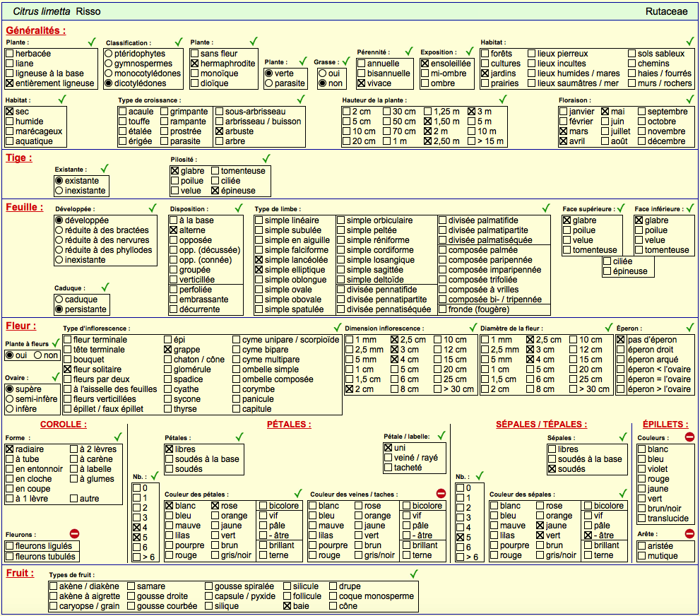Click the Rutaceae family name
Viewport: 700px width, 616px height.
point(667,11)
